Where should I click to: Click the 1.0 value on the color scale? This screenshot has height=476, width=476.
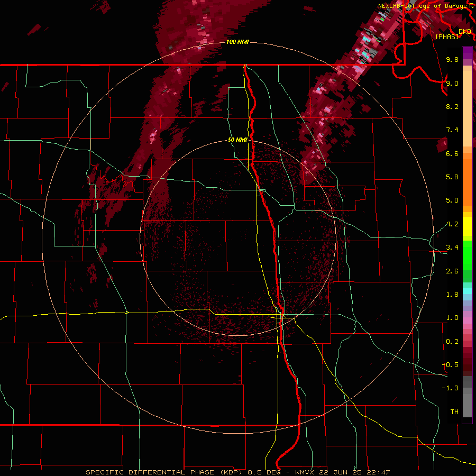tap(452, 318)
